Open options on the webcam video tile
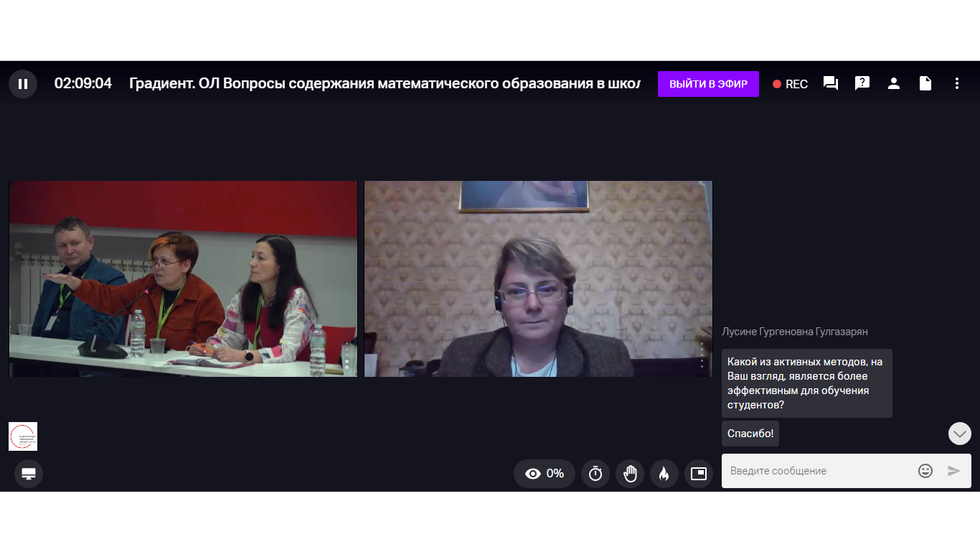This screenshot has height=552, width=980. click(702, 355)
